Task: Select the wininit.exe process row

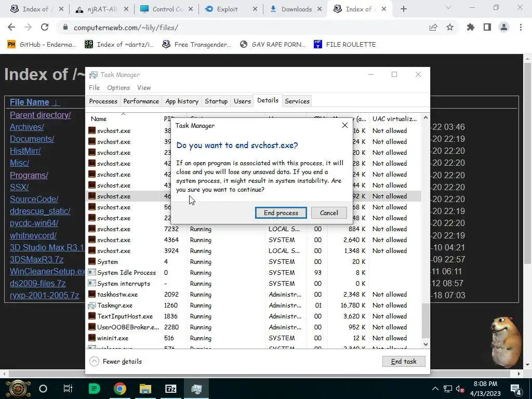Action: pos(254,338)
